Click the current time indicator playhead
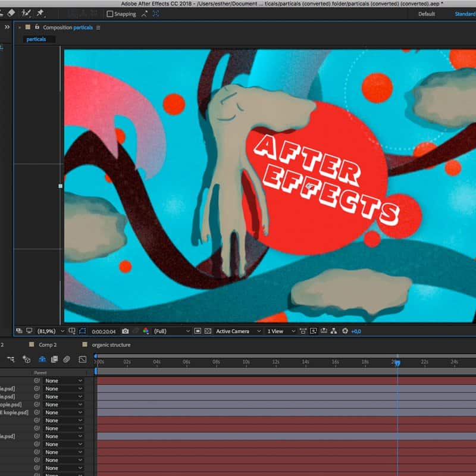Image resolution: width=476 pixels, height=476 pixels. [x=397, y=363]
